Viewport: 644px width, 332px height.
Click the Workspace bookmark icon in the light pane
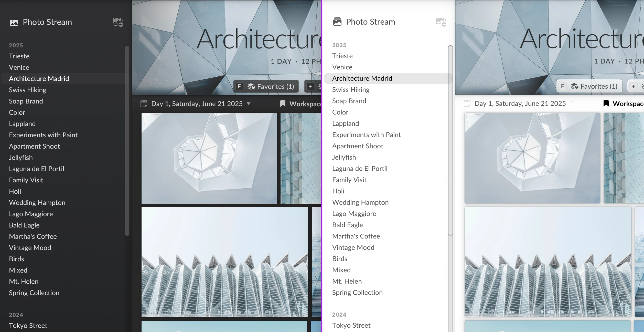pyautogui.click(x=606, y=103)
